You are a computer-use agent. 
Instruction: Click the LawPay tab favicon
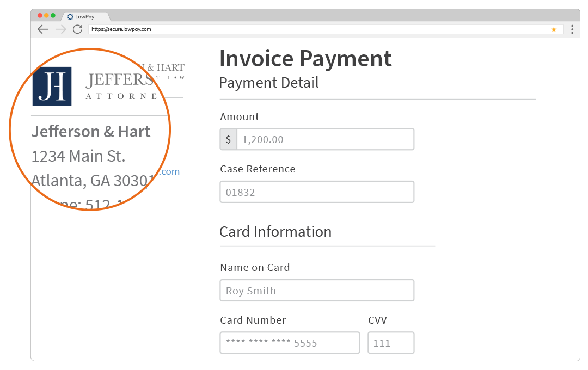pyautogui.click(x=70, y=16)
